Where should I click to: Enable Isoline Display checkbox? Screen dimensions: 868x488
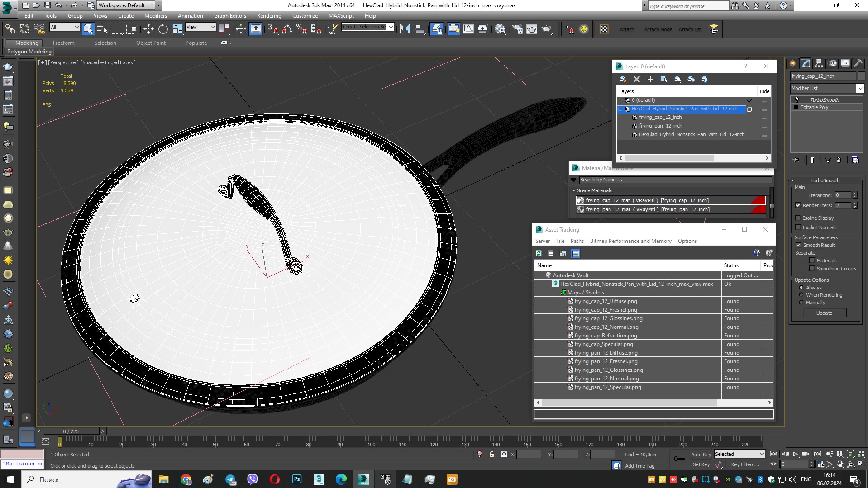[798, 218]
